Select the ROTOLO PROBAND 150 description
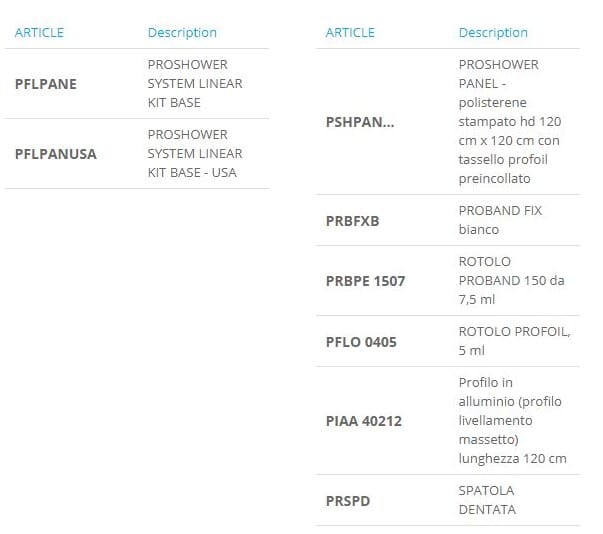Image resolution: width=603 pixels, height=534 pixels. tap(511, 281)
